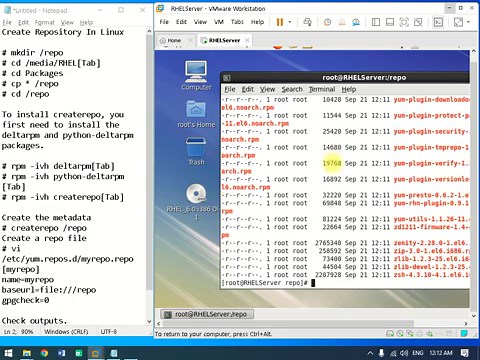Click the Trash desktop icon

pyautogui.click(x=196, y=152)
